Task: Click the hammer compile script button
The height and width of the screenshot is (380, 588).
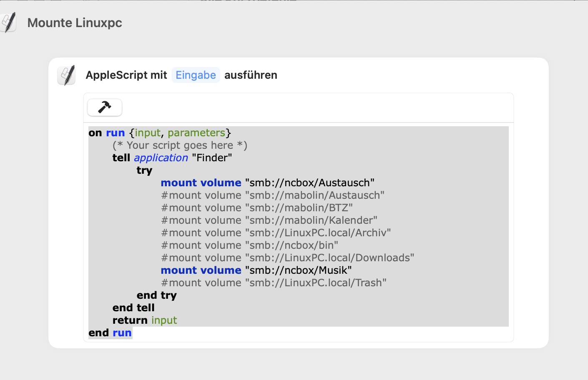Action: click(x=104, y=107)
